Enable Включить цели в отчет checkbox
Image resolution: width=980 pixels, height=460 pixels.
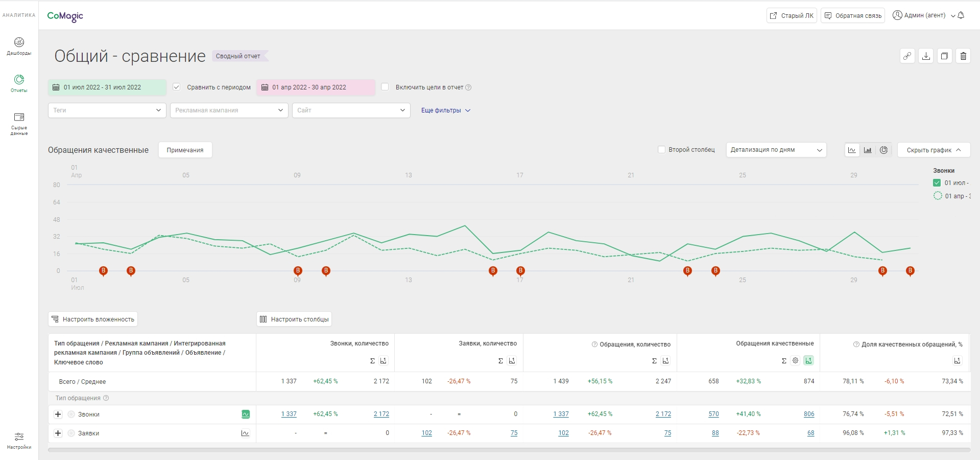pyautogui.click(x=385, y=87)
